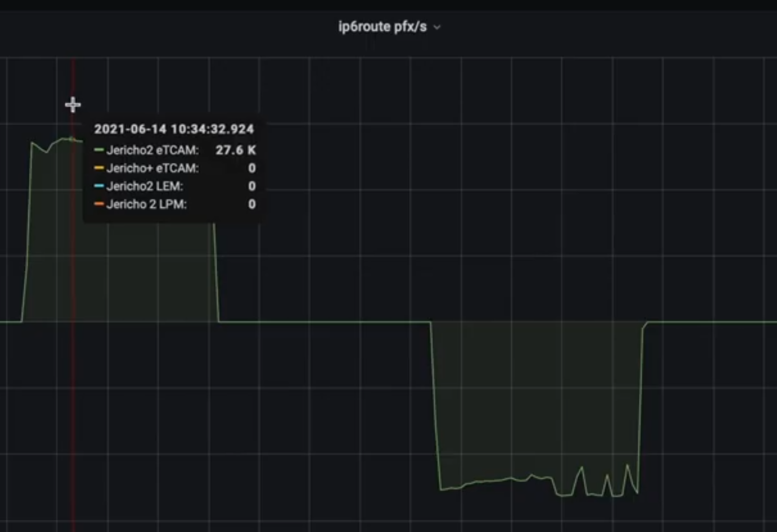Click the flat zero line between plateau and trough
The image size is (777, 532).
(x=323, y=322)
